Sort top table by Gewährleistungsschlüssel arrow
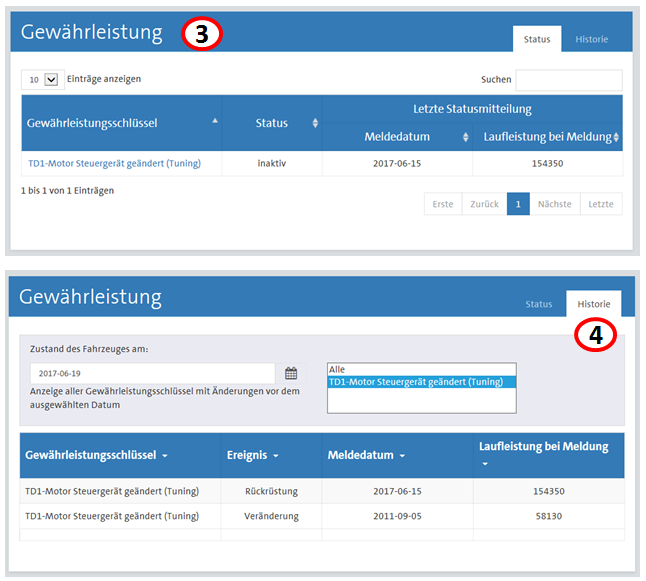The image size is (646, 581). (x=215, y=121)
